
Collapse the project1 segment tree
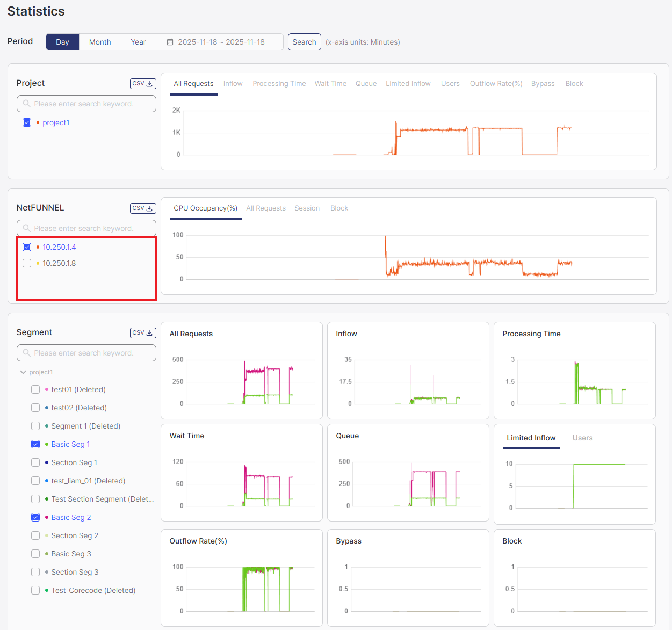pos(23,372)
